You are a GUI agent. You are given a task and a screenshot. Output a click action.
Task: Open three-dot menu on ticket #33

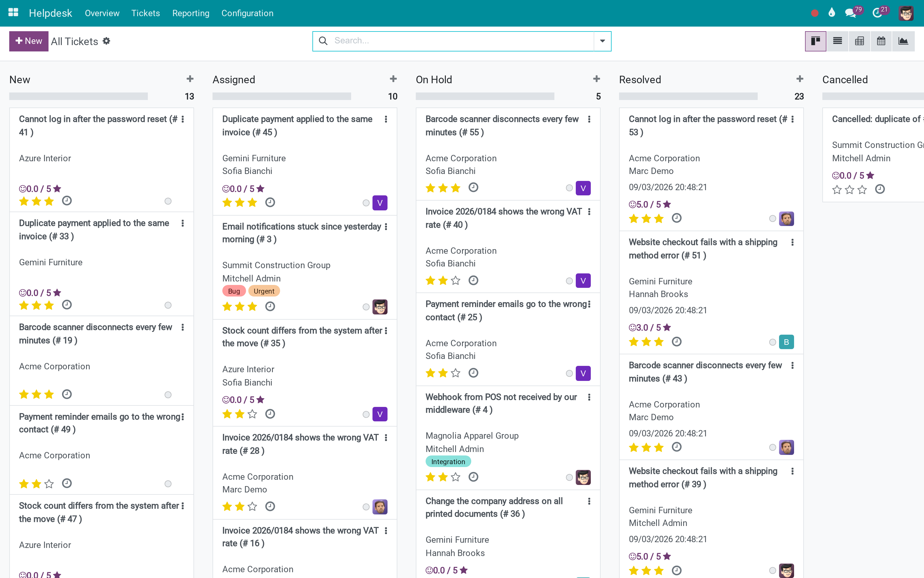183,223
